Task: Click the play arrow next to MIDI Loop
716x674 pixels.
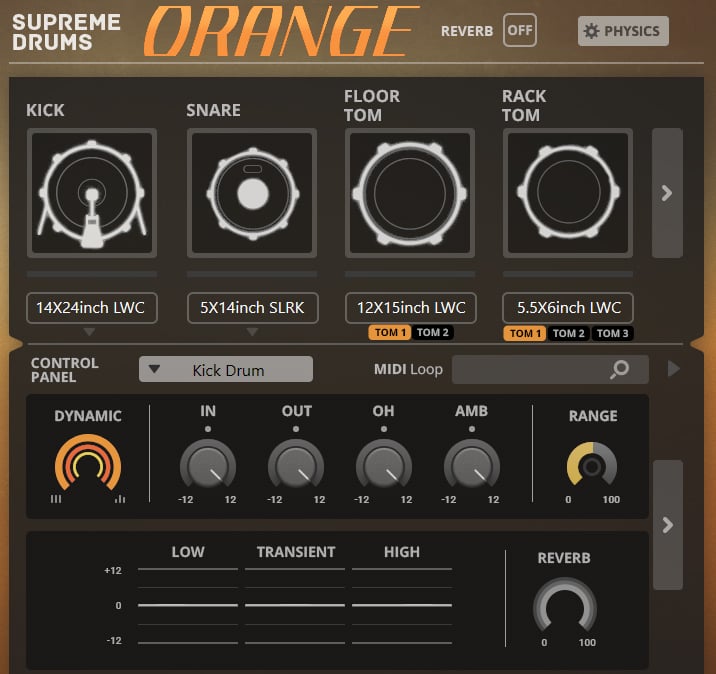Action: pyautogui.click(x=673, y=370)
